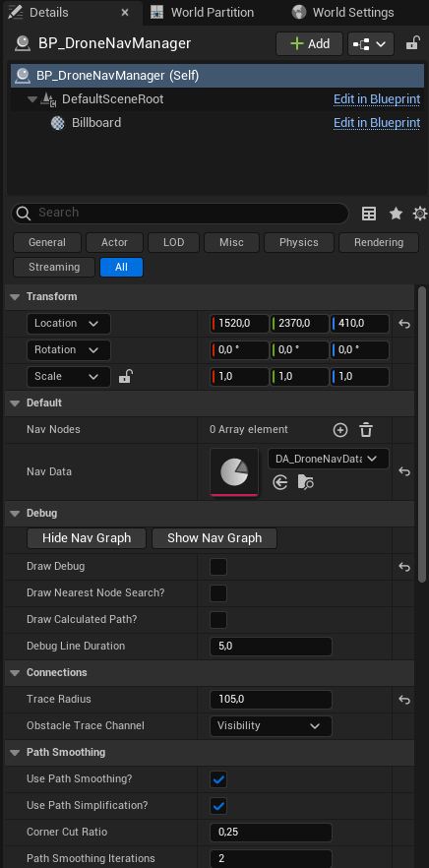Edit Billboard in Blueprint link
This screenshot has width=429, height=868.
point(377,123)
